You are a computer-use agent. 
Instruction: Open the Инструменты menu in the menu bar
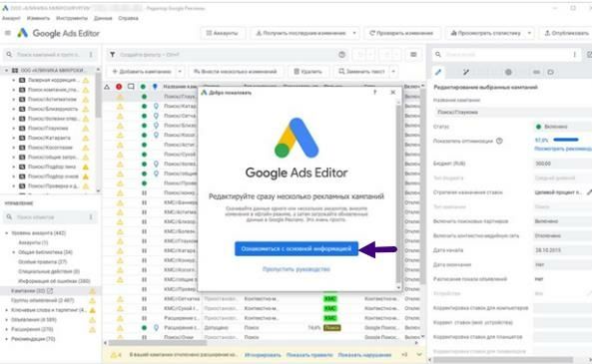72,18
